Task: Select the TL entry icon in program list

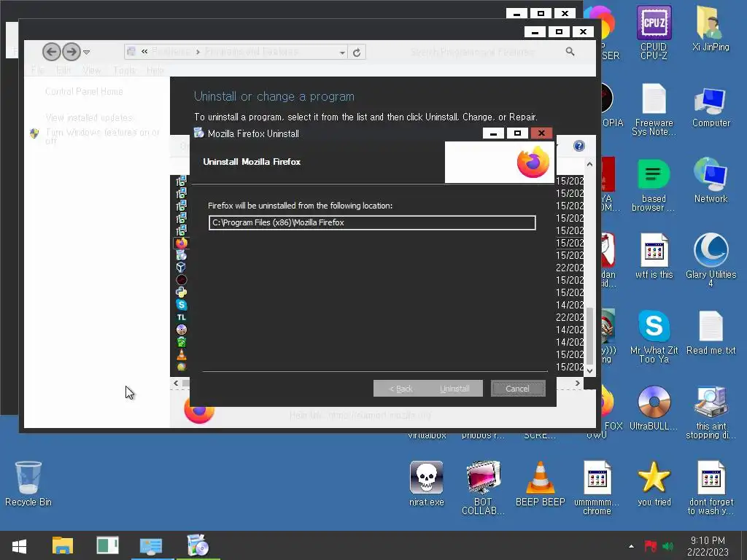Action: 181,317
